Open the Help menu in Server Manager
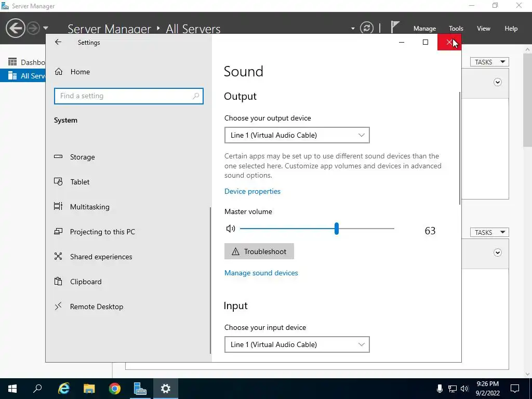The image size is (532, 399). tap(511, 29)
